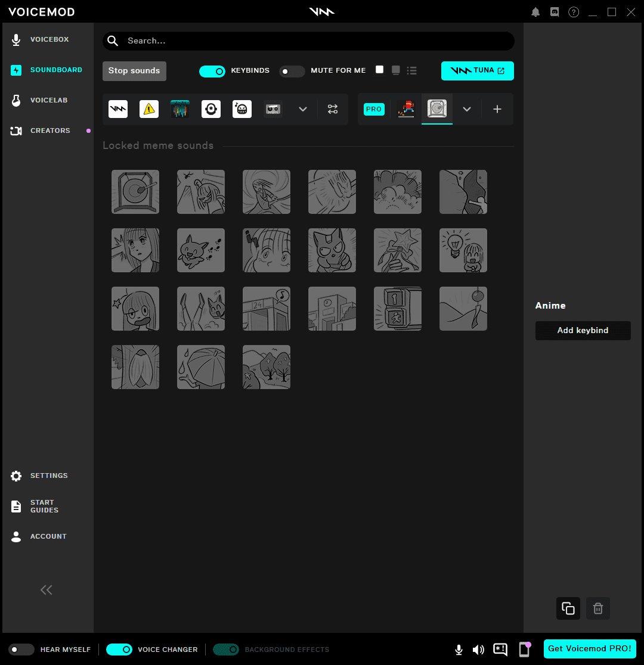The width and height of the screenshot is (644, 665).
Task: Select the Anime gong soundboard profile
Action: point(437,108)
